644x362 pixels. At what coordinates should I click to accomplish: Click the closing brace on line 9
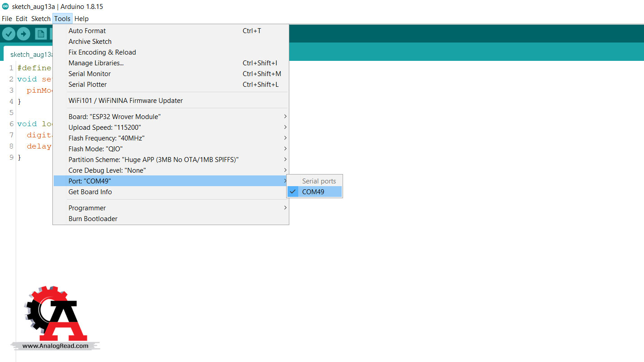[19, 158]
